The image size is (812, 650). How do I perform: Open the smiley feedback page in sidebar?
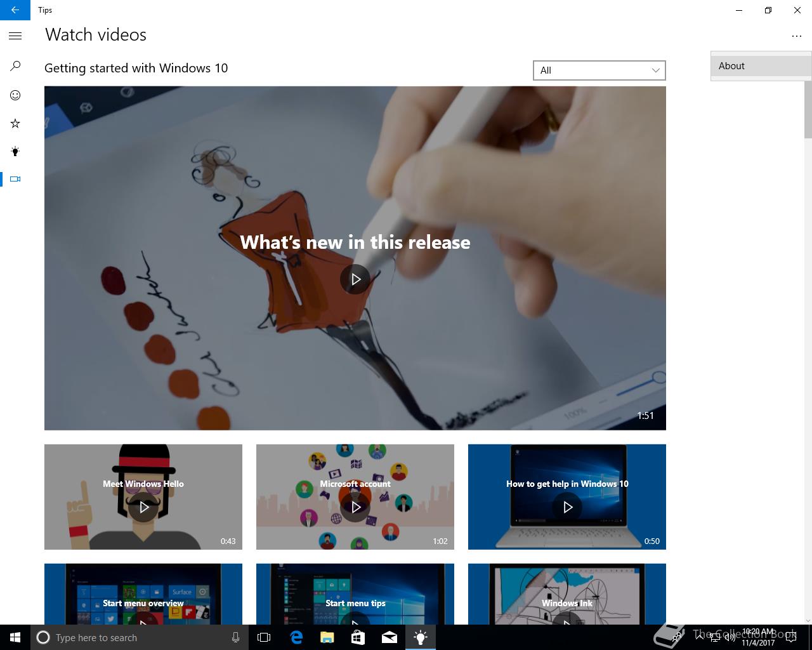click(15, 95)
